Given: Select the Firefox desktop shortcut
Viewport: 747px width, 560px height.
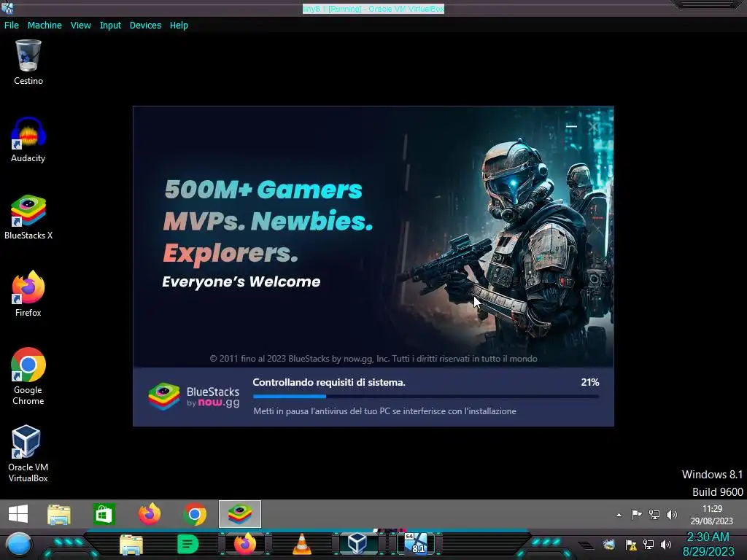Looking at the screenshot, I should click(28, 294).
